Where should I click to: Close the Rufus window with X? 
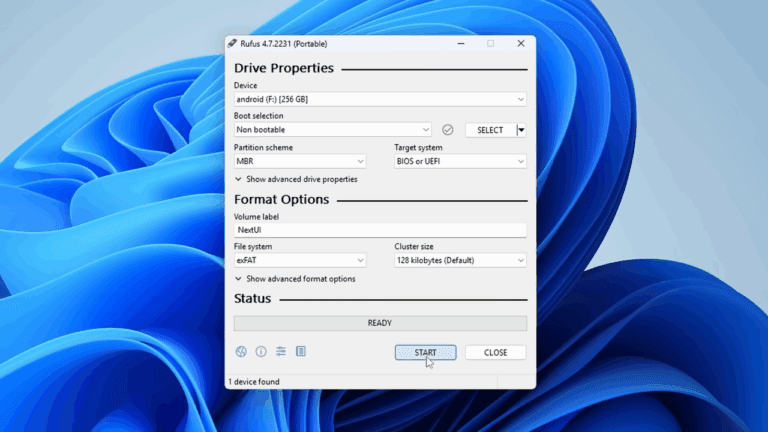click(521, 44)
